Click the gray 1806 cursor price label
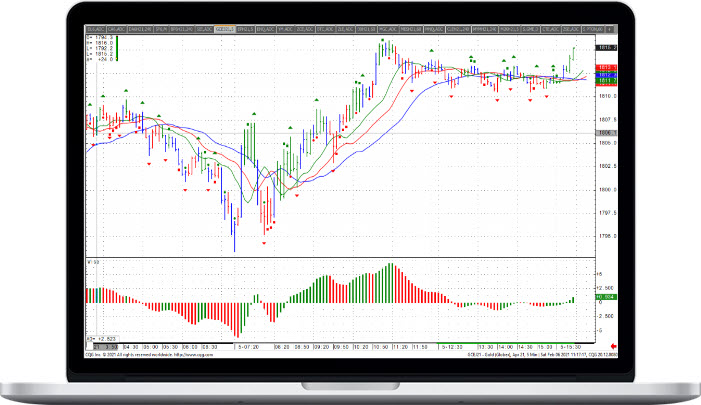The image size is (701, 405). (605, 132)
